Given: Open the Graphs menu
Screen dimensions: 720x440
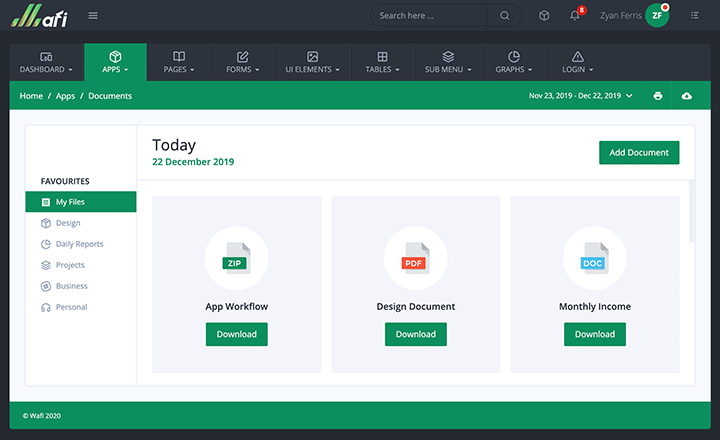Looking at the screenshot, I should [x=513, y=62].
